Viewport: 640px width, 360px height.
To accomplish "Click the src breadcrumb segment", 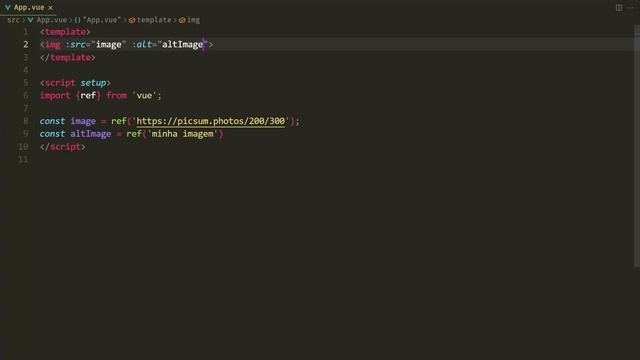I will [13, 20].
